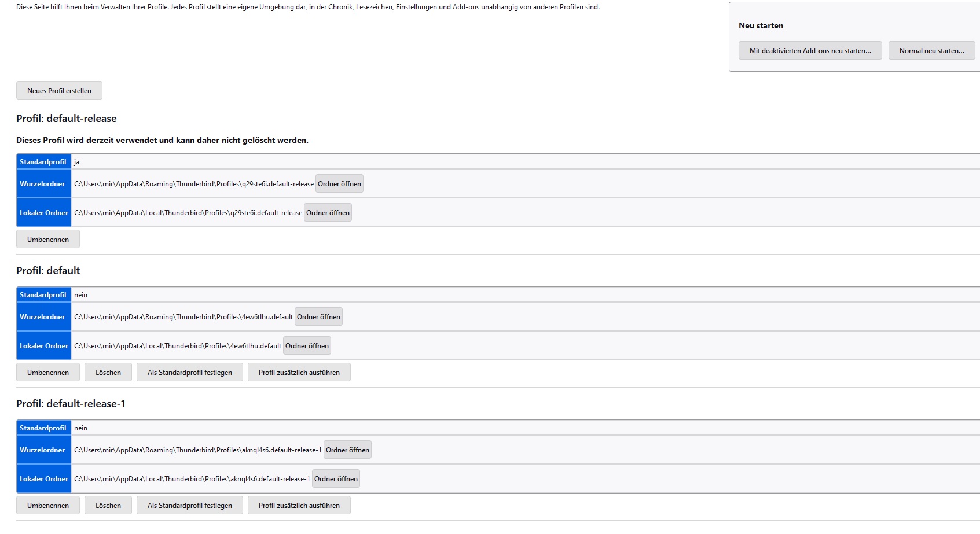980x534 pixels.
Task: Set default-release-1 as Standardprofil
Action: point(189,505)
